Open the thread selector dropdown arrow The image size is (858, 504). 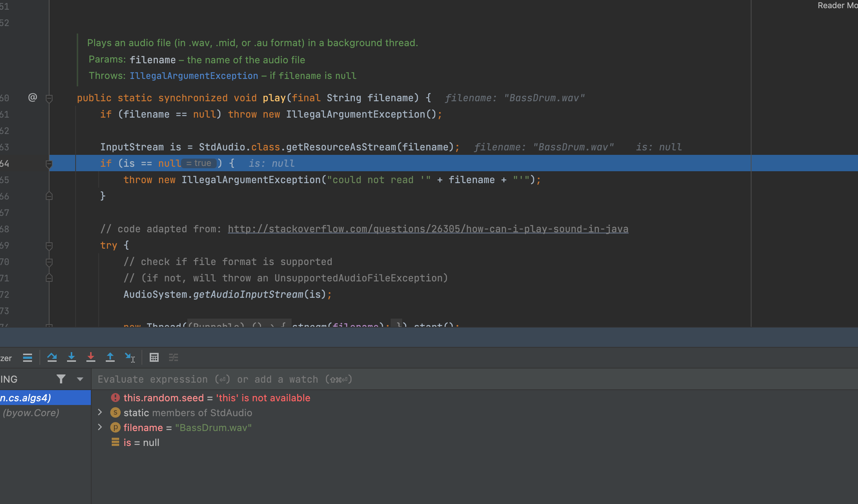[x=80, y=379]
